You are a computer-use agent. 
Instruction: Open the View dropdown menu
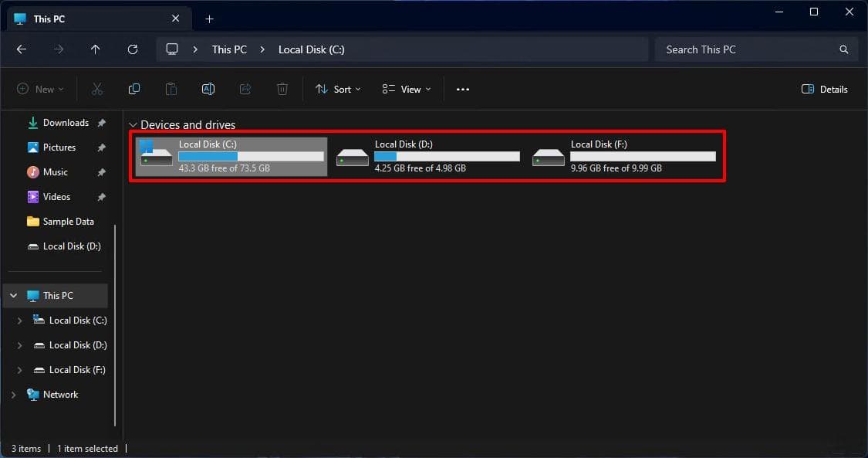pyautogui.click(x=407, y=89)
